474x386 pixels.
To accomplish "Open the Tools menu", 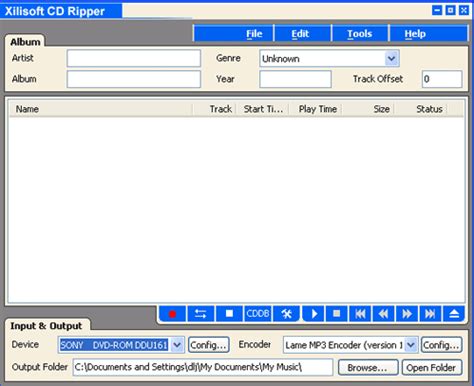I will pyautogui.click(x=359, y=34).
